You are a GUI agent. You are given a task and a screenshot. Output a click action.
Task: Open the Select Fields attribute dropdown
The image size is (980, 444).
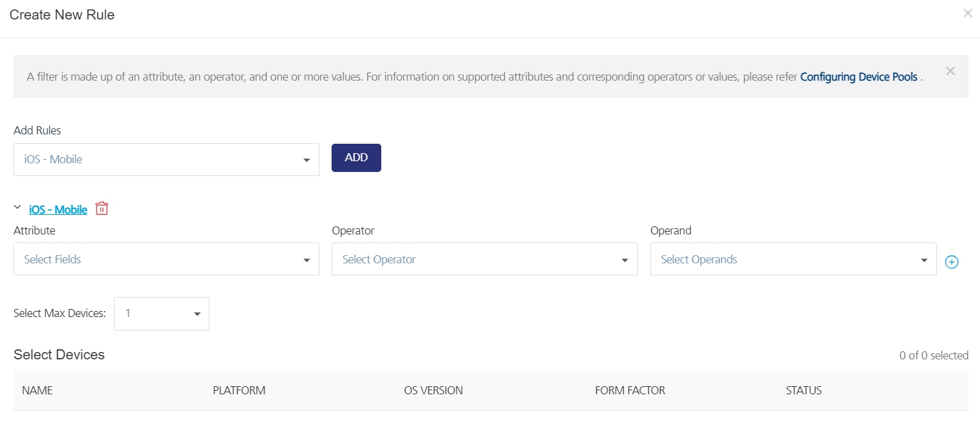[166, 259]
